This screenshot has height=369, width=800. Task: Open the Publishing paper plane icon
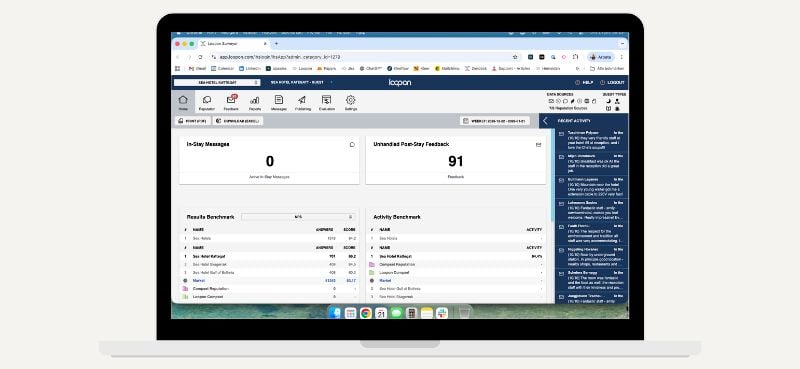point(303,102)
